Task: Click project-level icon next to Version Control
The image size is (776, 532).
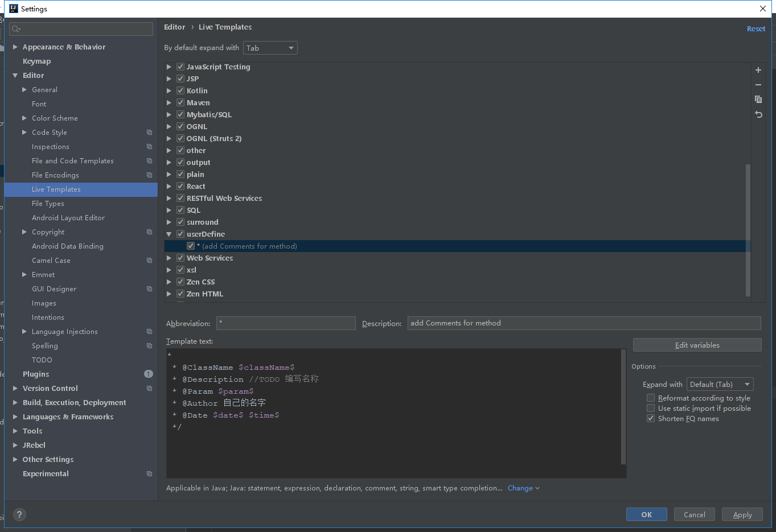Action: pyautogui.click(x=149, y=389)
